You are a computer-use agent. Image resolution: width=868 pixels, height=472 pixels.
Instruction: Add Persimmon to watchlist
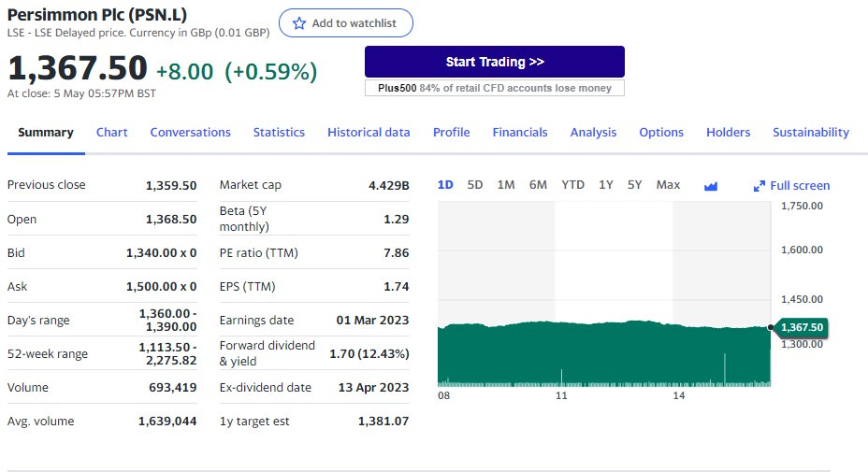tap(346, 23)
